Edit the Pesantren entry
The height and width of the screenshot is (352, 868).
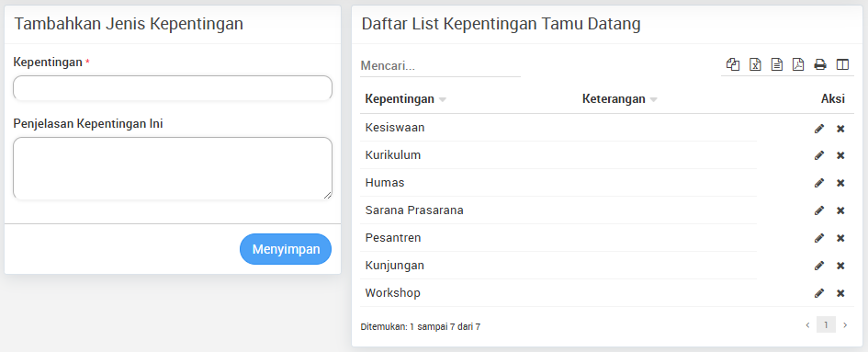(x=819, y=238)
